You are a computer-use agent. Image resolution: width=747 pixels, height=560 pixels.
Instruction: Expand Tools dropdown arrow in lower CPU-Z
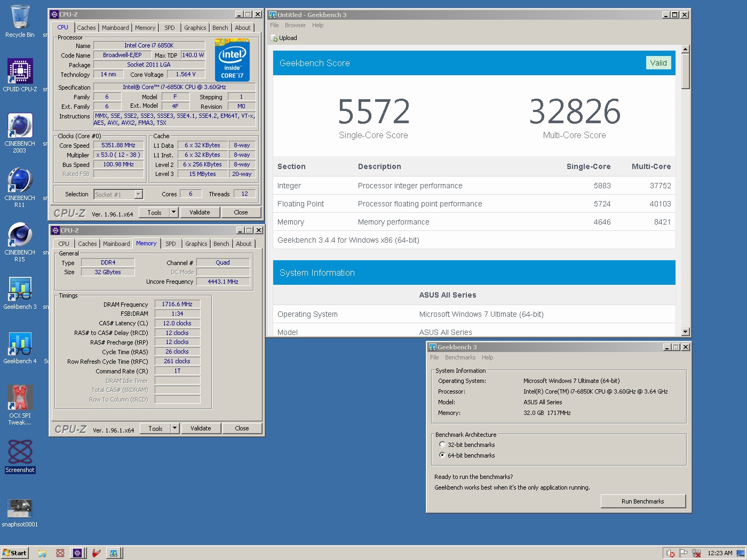coord(174,428)
